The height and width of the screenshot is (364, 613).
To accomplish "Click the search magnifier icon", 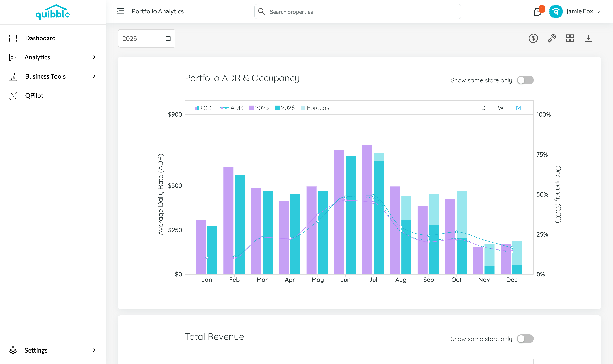I will pyautogui.click(x=262, y=11).
